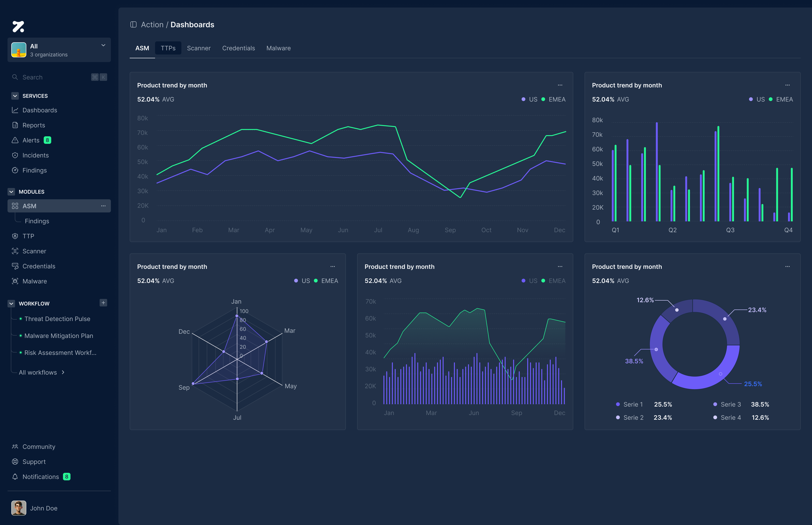
Task: Switch to the Credentials tab
Action: [238, 48]
